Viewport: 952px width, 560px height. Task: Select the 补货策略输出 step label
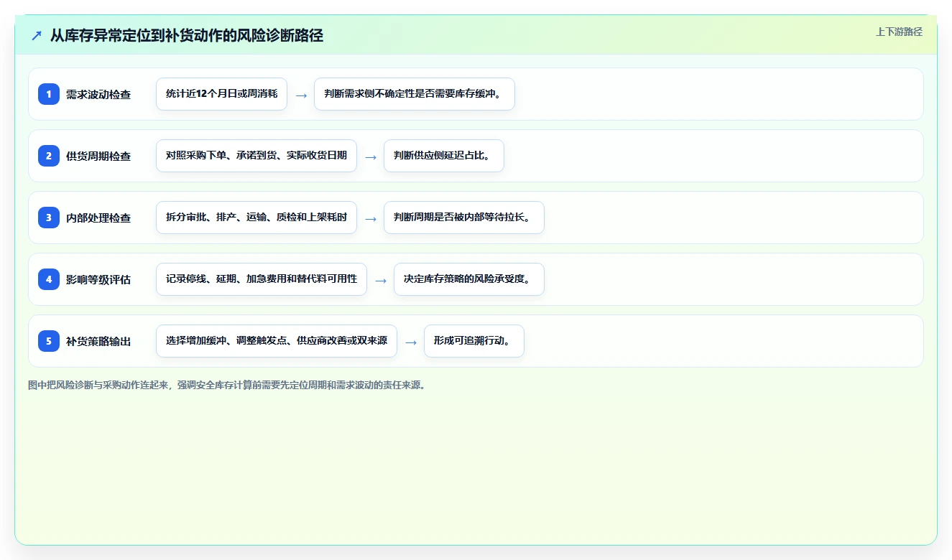(98, 341)
